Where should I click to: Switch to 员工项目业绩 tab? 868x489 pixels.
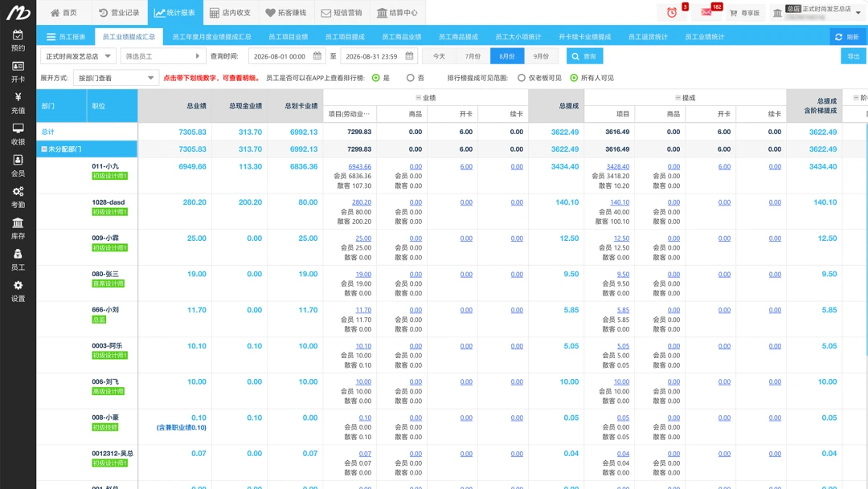289,36
